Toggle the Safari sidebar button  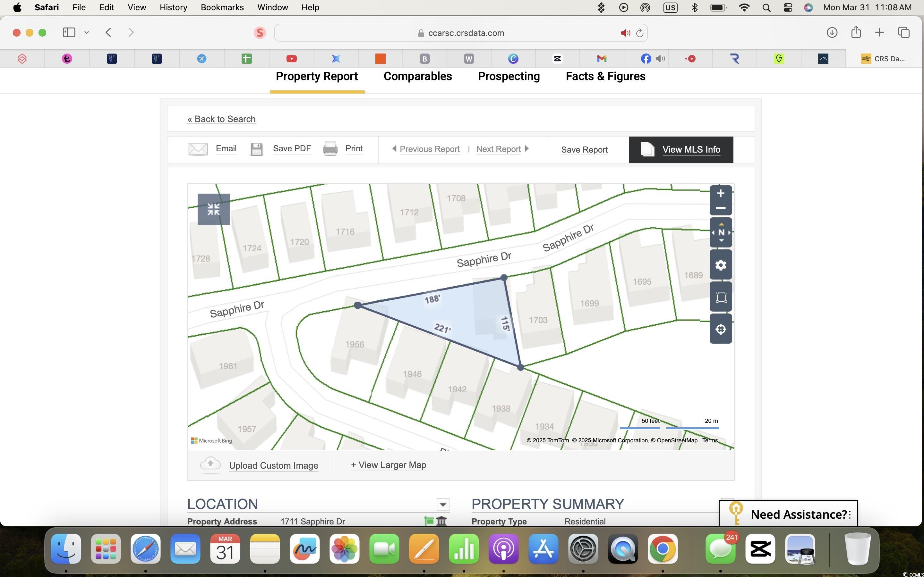point(69,32)
